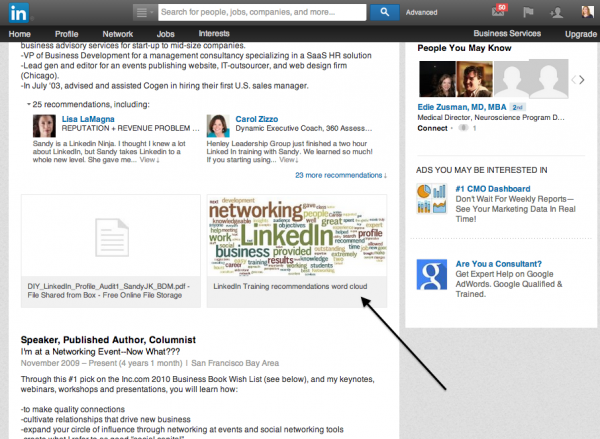Open Carol Zizzo's profile link
This screenshot has width=600, height=439.
point(257,119)
